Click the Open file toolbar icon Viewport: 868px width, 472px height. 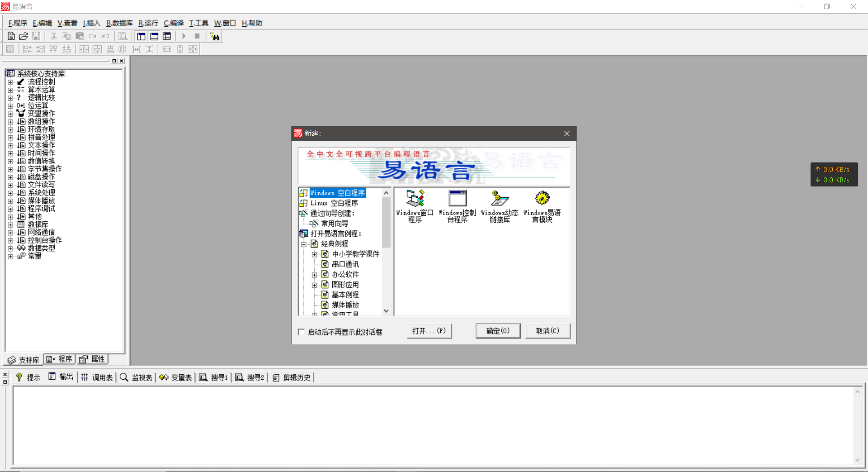[x=24, y=36]
